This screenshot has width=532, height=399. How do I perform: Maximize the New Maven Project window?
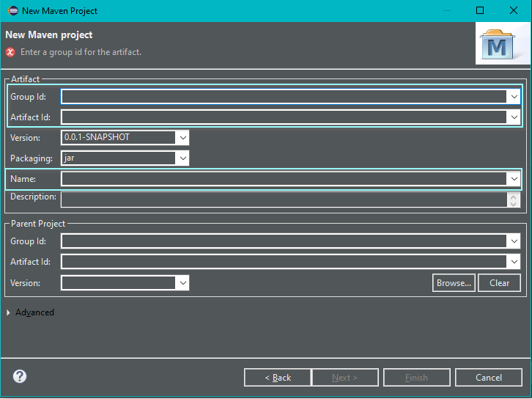[x=480, y=10]
